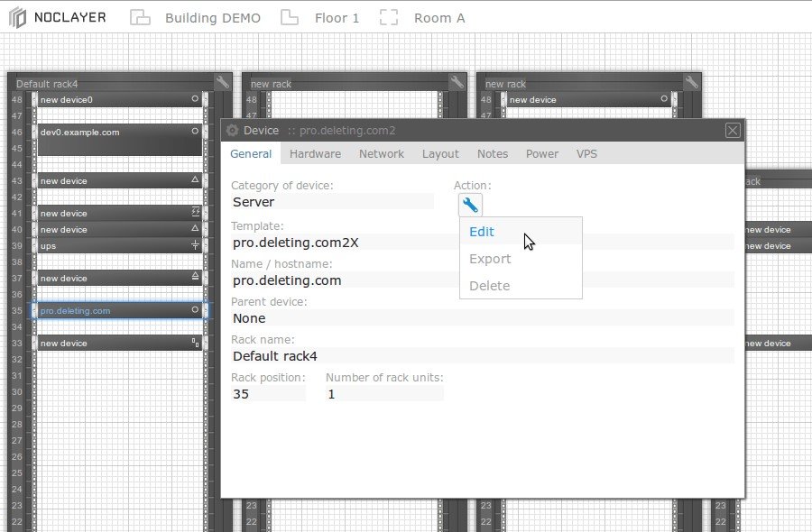Open wrench settings of middle new rack
Image resolution: width=812 pixels, height=532 pixels.
point(457,82)
